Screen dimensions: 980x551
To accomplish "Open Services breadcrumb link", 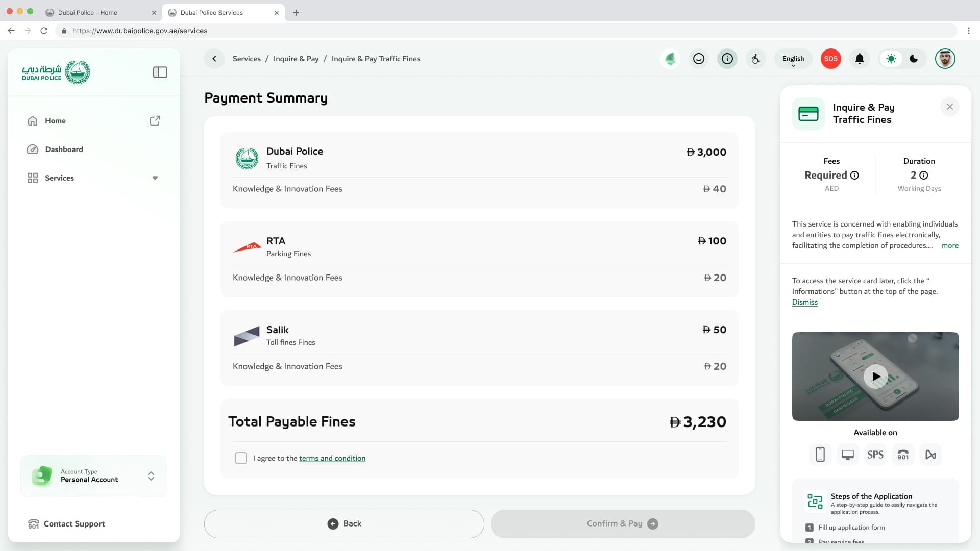I will coord(247,59).
